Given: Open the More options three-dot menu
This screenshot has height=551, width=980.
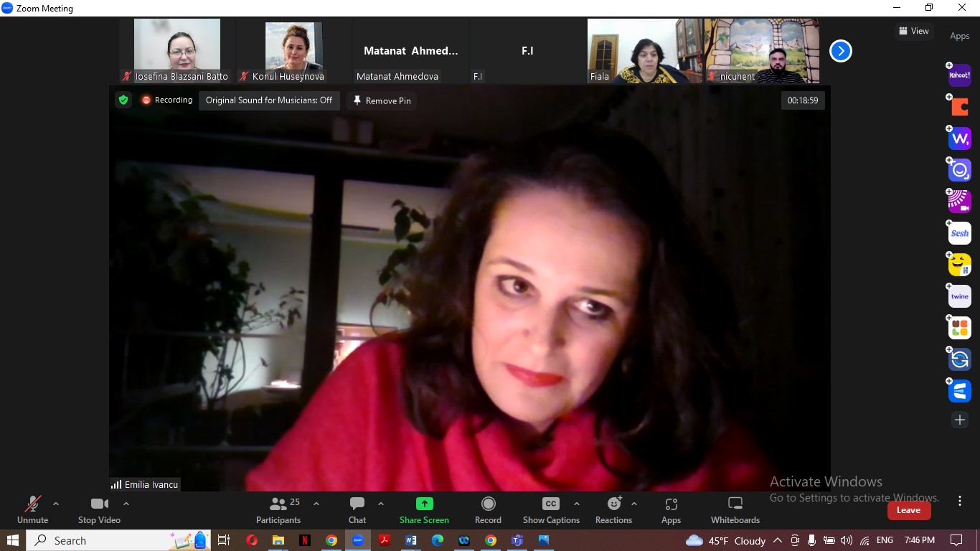Looking at the screenshot, I should pos(960,501).
